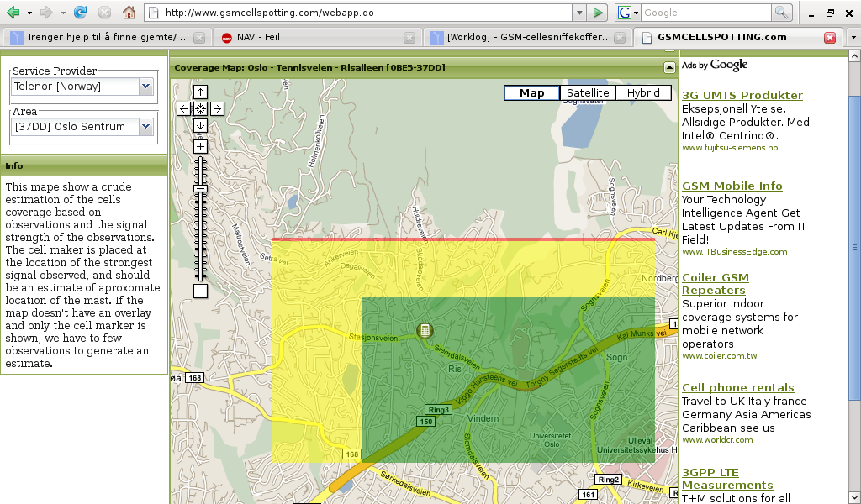Click the browser forward arrow

click(47, 12)
